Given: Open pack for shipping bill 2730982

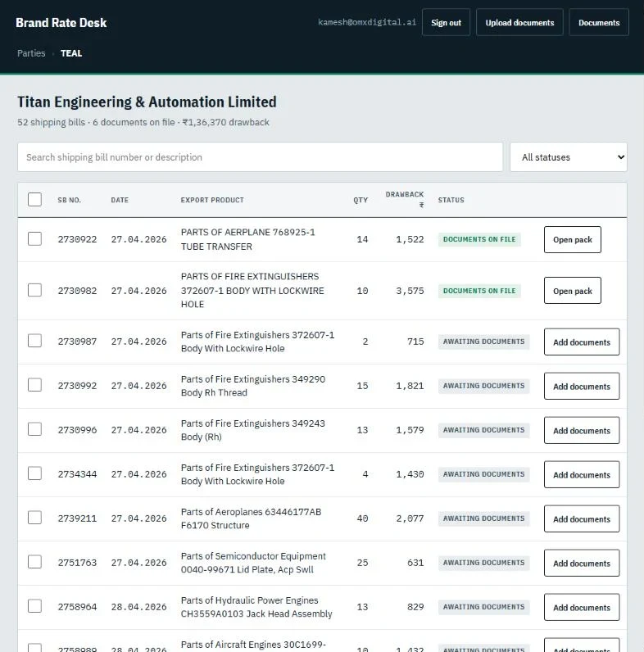Looking at the screenshot, I should (x=573, y=291).
